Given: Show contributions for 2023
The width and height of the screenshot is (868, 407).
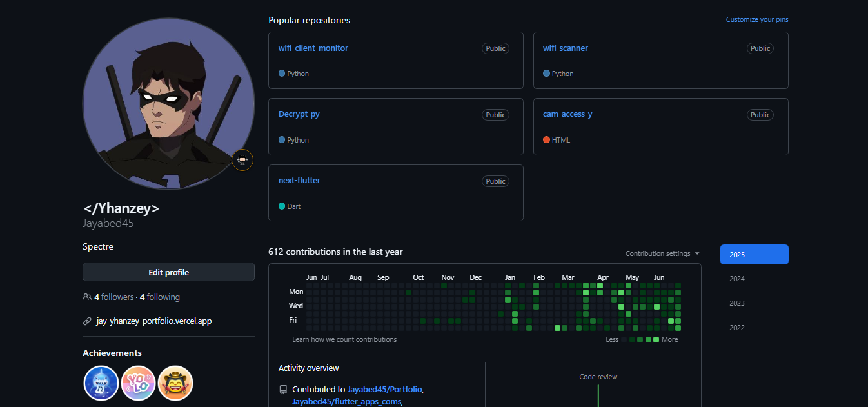Looking at the screenshot, I should (x=737, y=304).
